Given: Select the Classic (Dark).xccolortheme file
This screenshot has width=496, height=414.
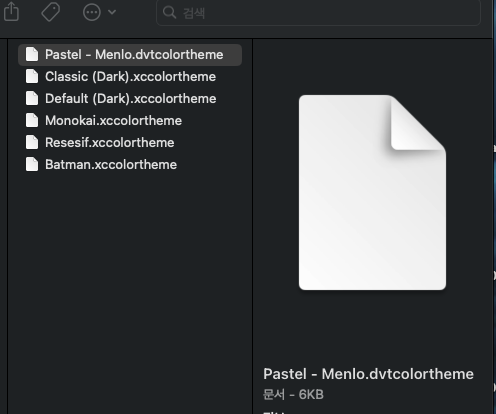Looking at the screenshot, I should click(x=130, y=77).
